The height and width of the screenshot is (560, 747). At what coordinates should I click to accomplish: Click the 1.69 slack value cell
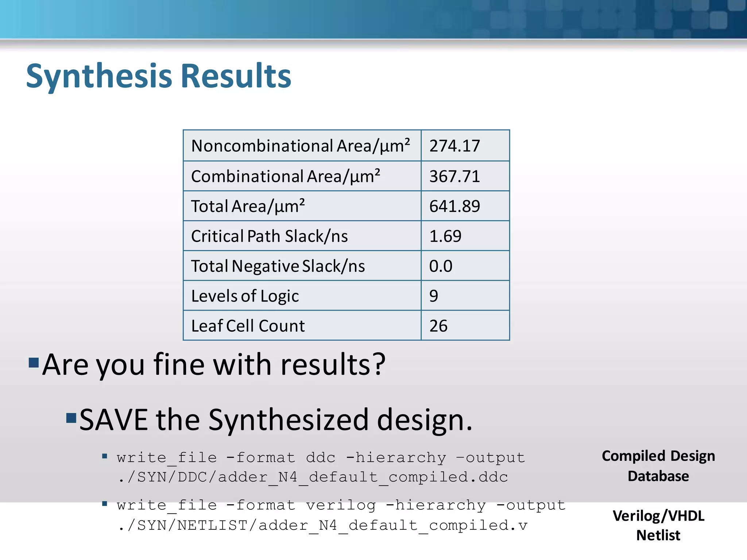click(x=445, y=236)
